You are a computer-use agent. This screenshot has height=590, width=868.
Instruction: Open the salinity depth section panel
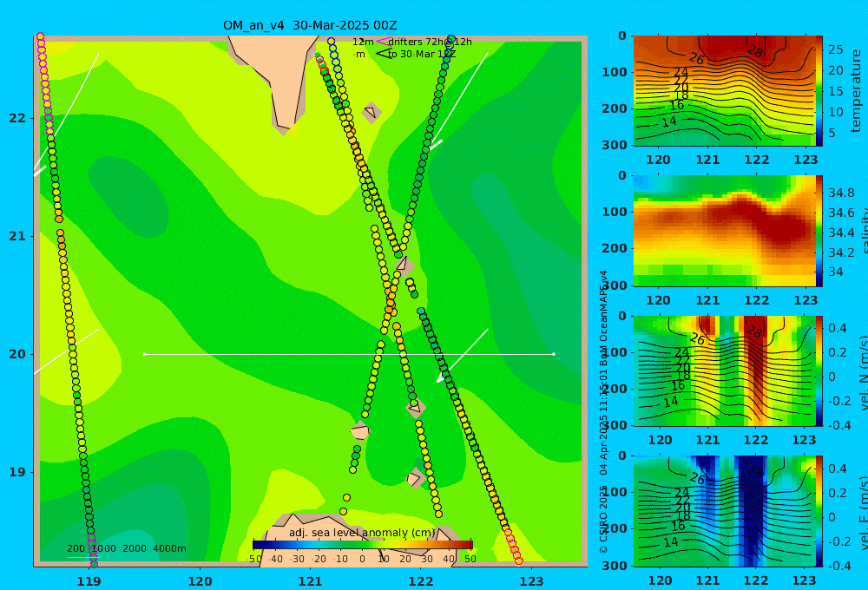725,231
